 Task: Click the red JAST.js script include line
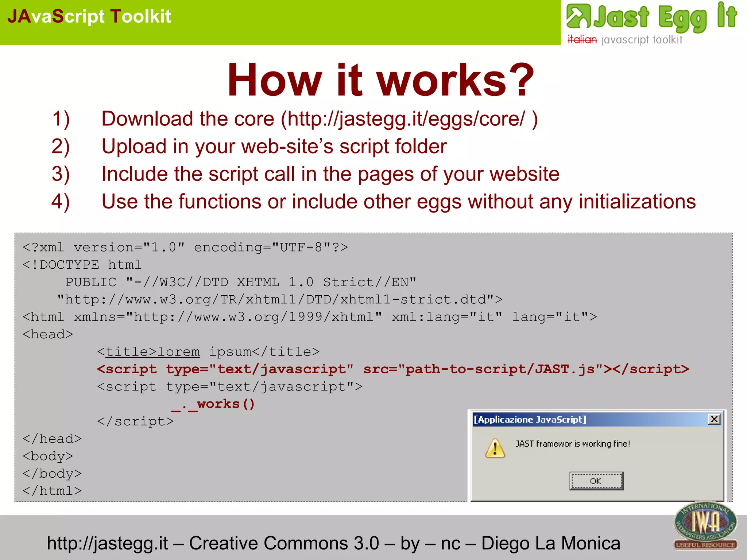393,369
